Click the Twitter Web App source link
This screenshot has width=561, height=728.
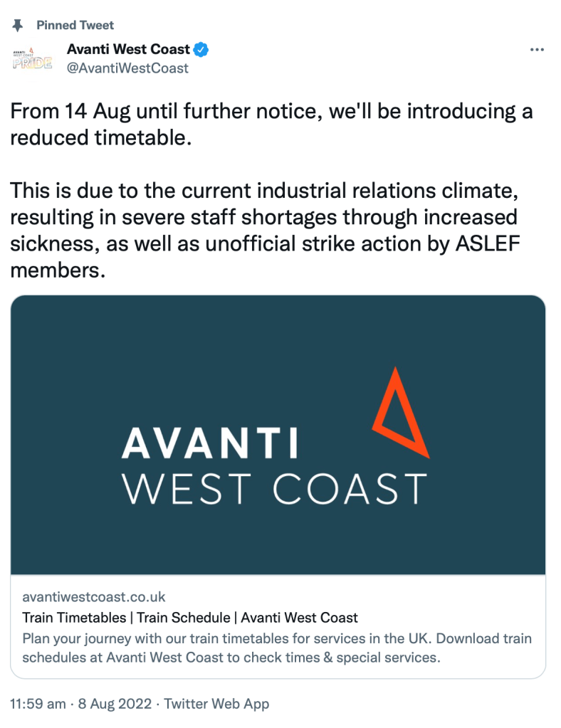(216, 704)
